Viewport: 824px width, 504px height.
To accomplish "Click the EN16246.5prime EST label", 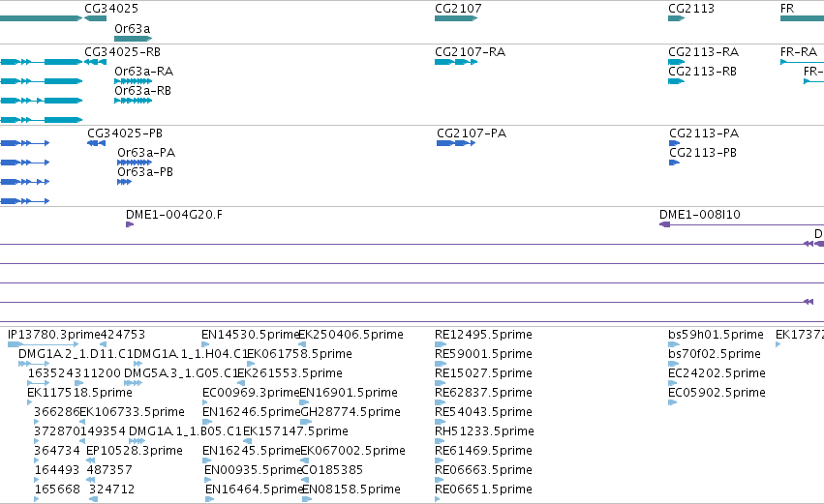I will (x=251, y=412).
